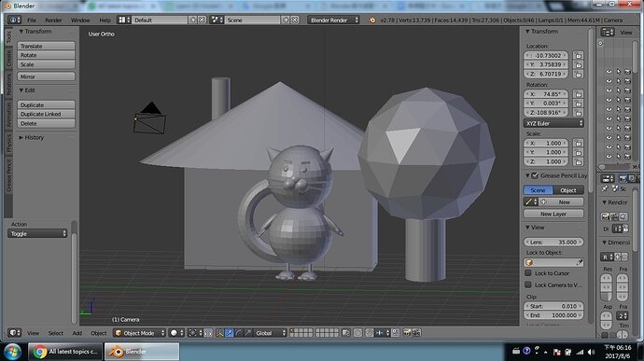The image size is (644, 361).
Task: Pin the properties context with pin icon
Action: tap(605, 189)
